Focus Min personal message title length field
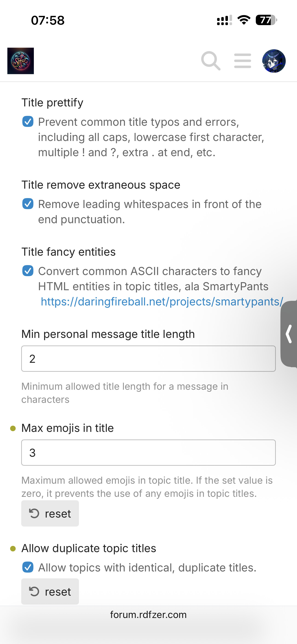 tap(148, 358)
